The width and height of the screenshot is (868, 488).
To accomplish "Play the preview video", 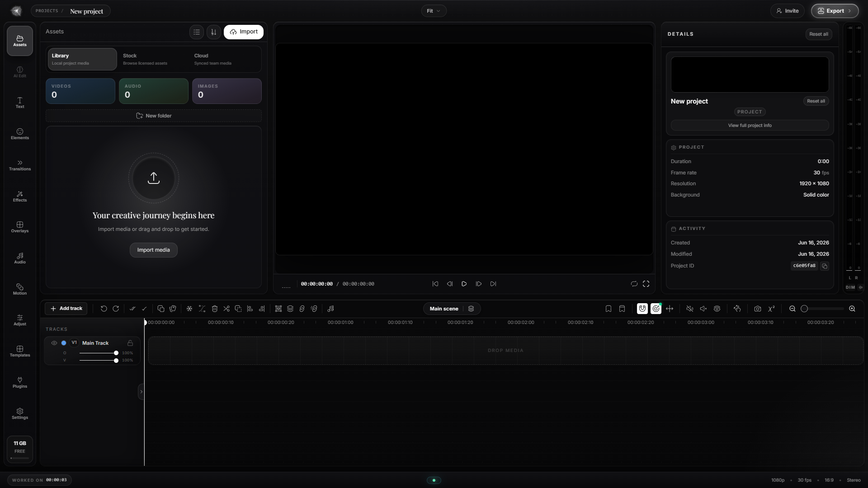I will coord(464,284).
